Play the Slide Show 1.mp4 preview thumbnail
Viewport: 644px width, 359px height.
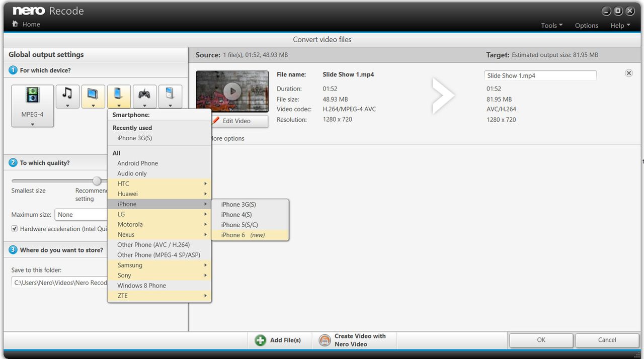click(x=232, y=91)
